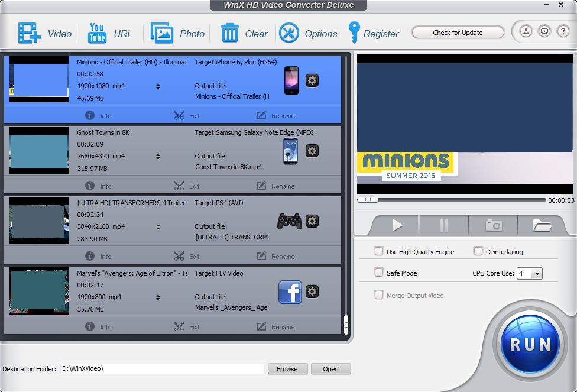
Task: Click the Target:PS4 (AVI) text
Action: [x=219, y=203]
